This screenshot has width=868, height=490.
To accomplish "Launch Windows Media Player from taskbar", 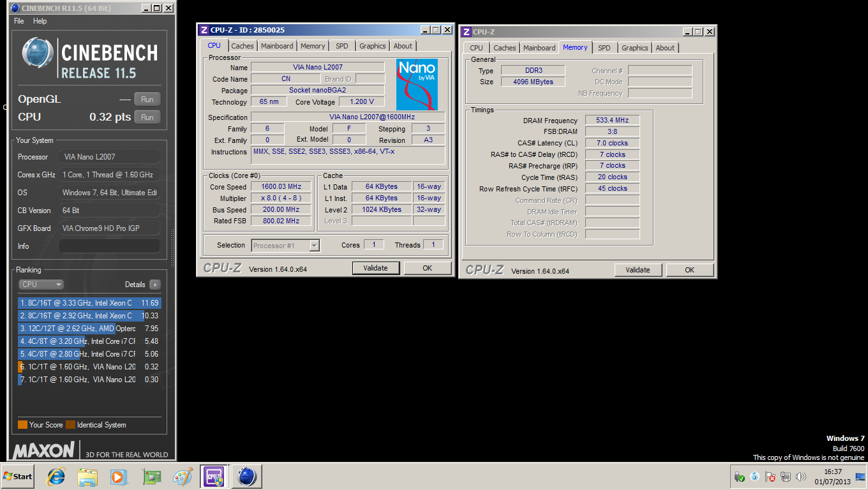I will point(117,477).
